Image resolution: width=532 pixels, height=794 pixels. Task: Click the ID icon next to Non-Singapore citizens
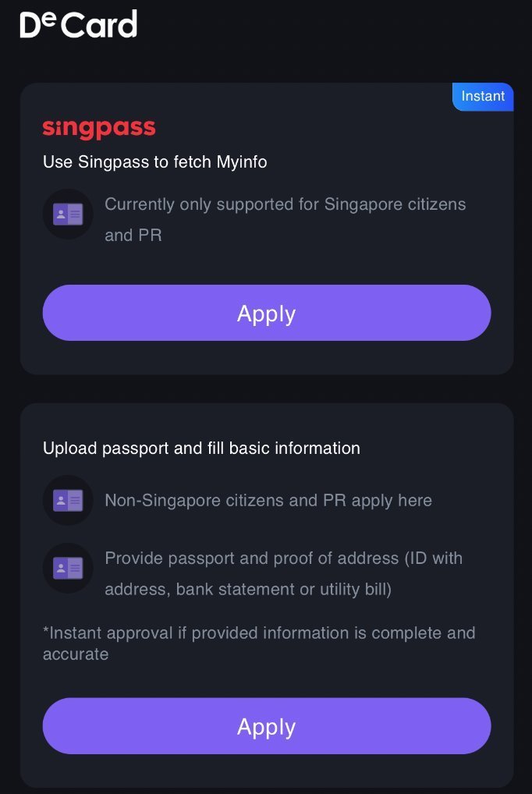(68, 500)
